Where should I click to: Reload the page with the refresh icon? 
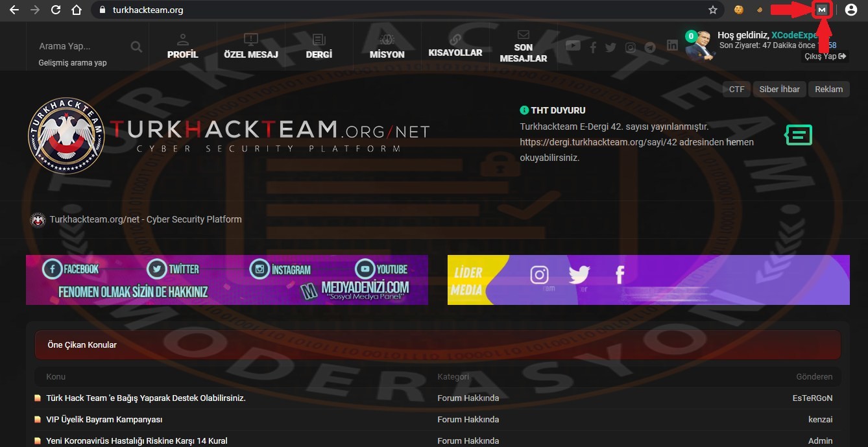pyautogui.click(x=56, y=10)
